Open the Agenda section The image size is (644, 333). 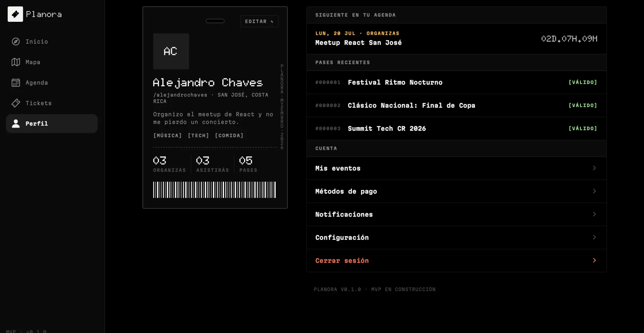point(52,83)
